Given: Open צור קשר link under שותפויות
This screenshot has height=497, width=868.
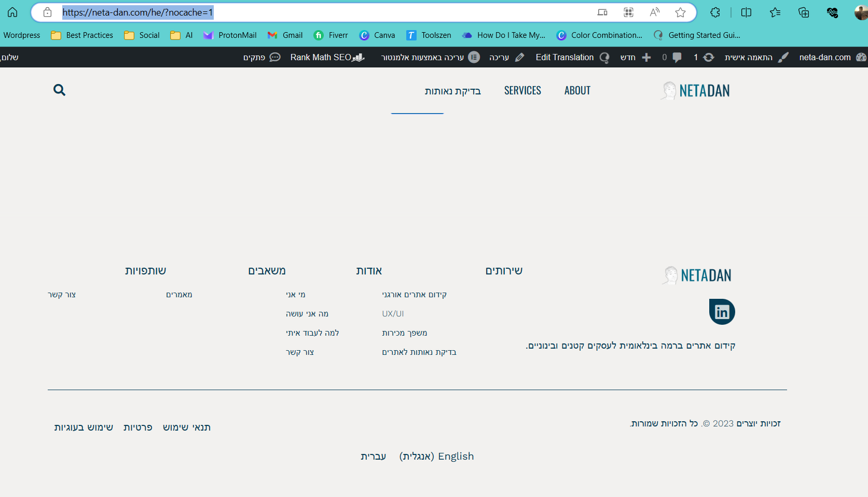Looking at the screenshot, I should tap(62, 295).
